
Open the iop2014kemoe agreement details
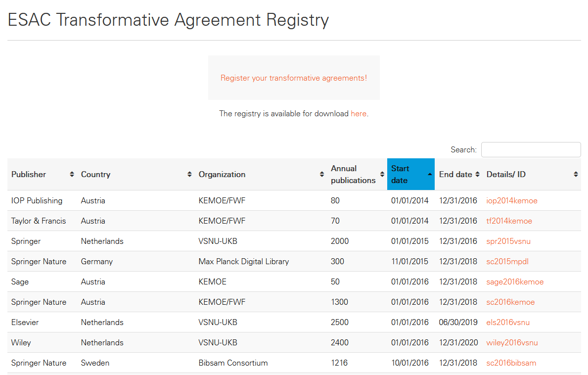pos(512,201)
